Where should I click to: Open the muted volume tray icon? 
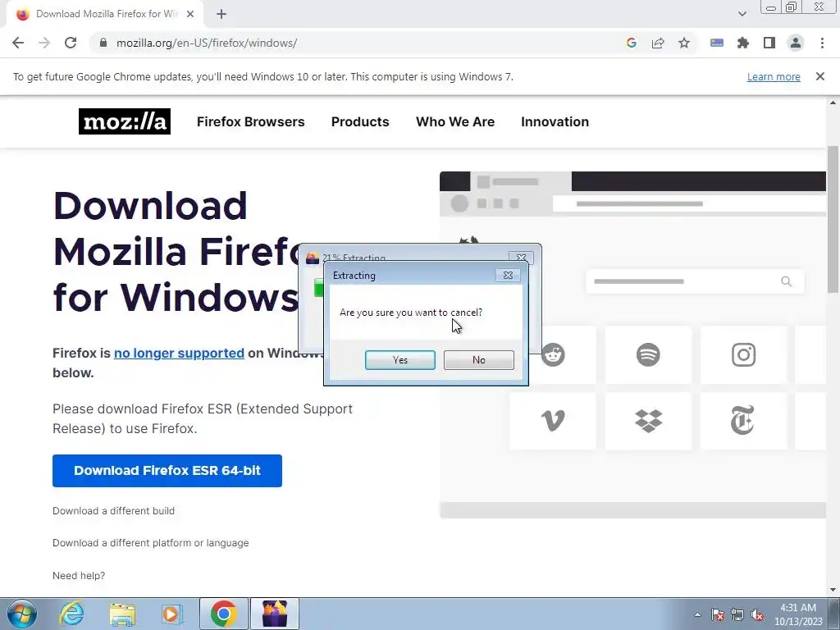pos(757,614)
